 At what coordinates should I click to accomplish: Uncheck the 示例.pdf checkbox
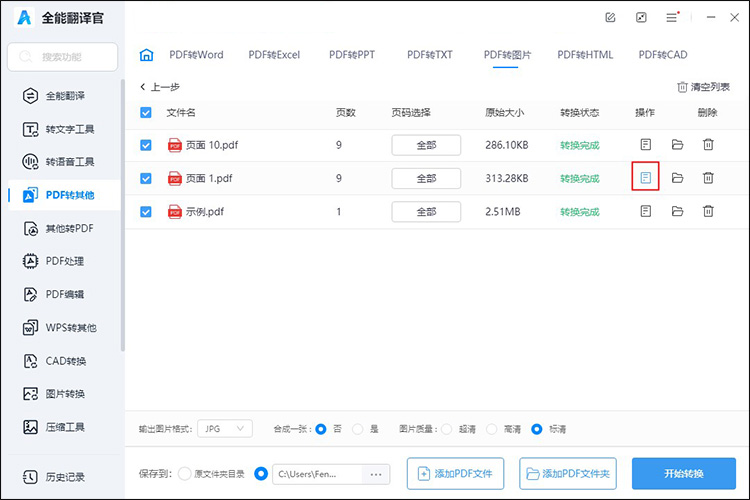tap(146, 211)
